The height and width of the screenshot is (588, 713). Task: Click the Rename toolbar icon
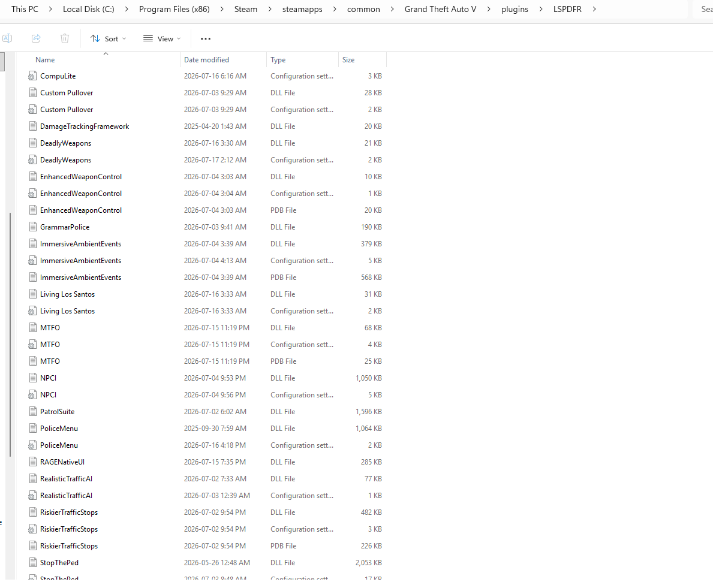(x=7, y=38)
